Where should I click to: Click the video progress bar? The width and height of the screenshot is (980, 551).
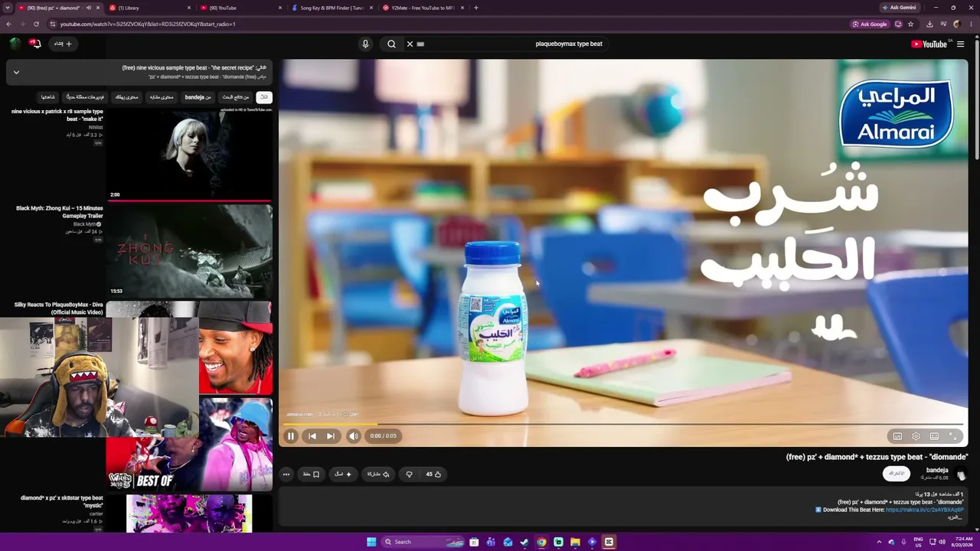pos(623,424)
